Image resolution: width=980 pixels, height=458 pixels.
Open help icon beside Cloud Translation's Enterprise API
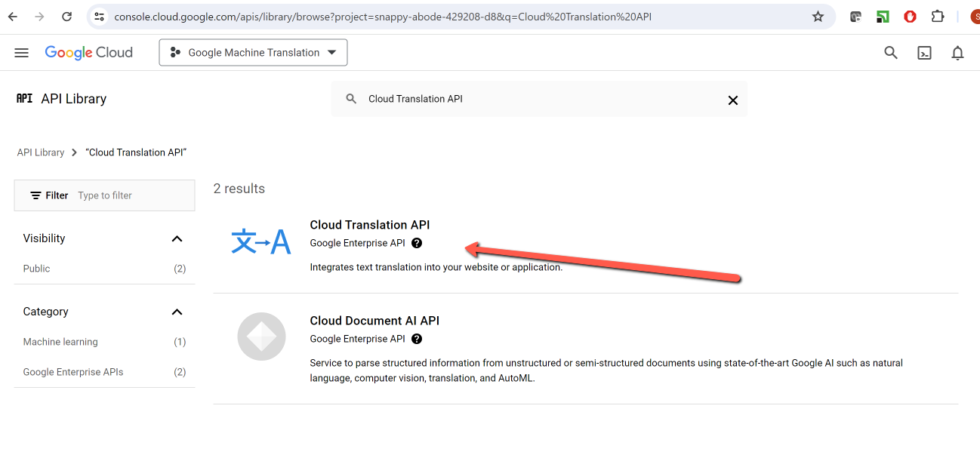click(417, 243)
